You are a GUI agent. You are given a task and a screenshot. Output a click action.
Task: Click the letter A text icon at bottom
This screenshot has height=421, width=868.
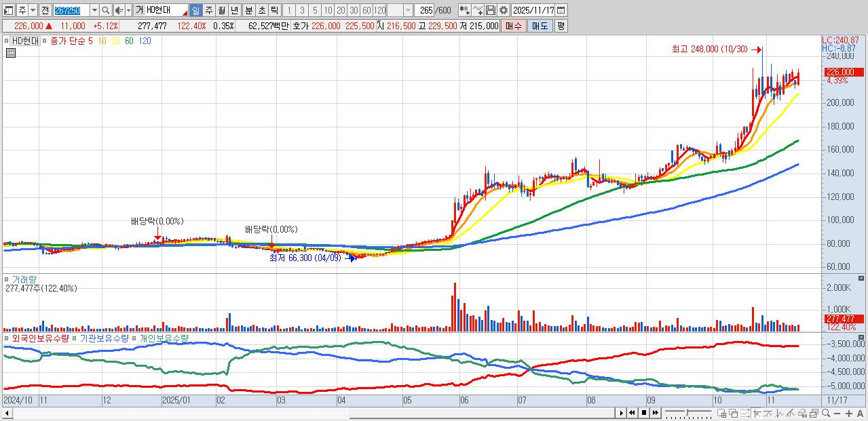click(x=861, y=413)
